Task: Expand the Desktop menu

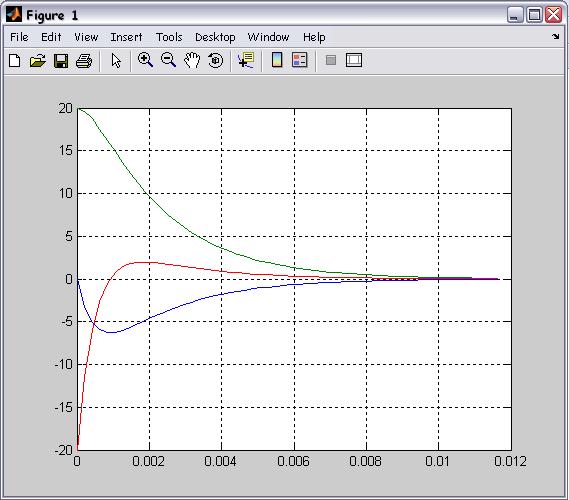Action: point(215,37)
